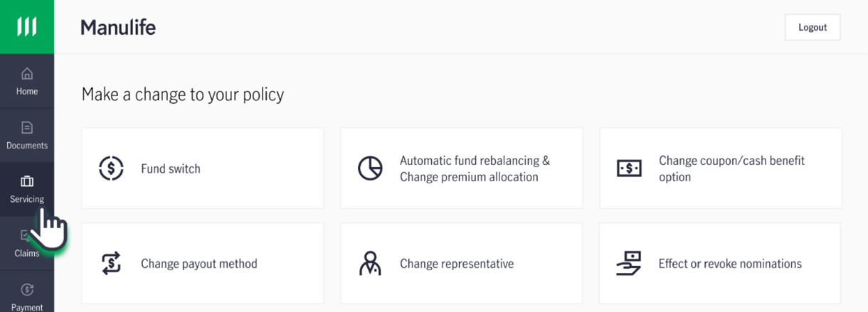Open Effect or revoke nominations
The width and height of the screenshot is (868, 312).
pos(720,264)
